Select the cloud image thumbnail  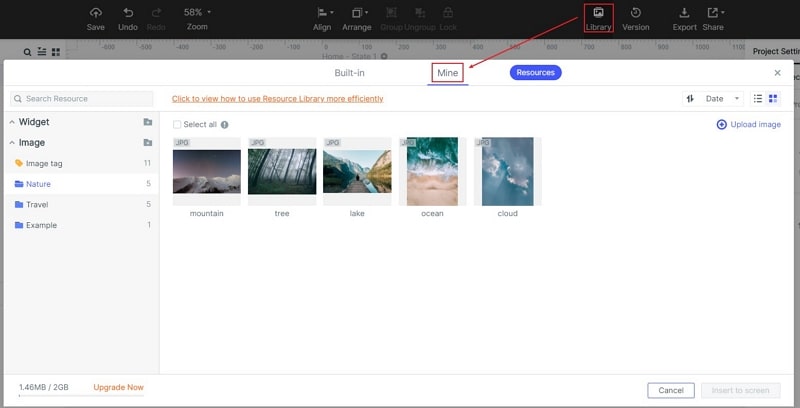[x=508, y=171]
